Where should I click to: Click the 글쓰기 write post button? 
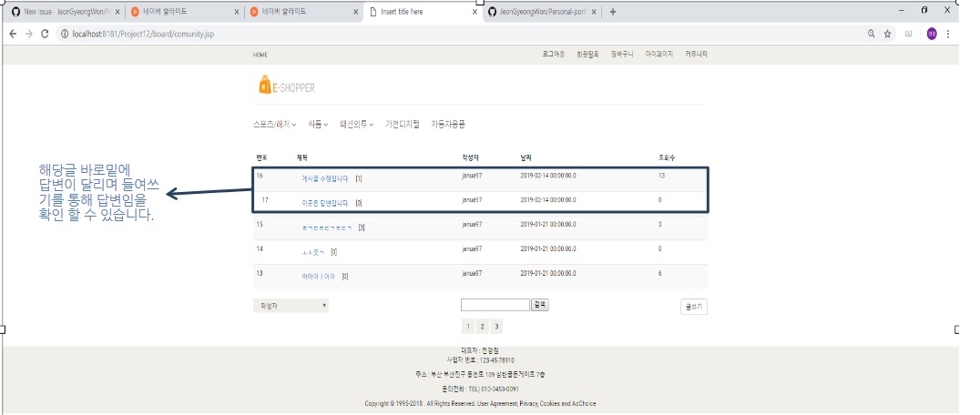pyautogui.click(x=694, y=307)
